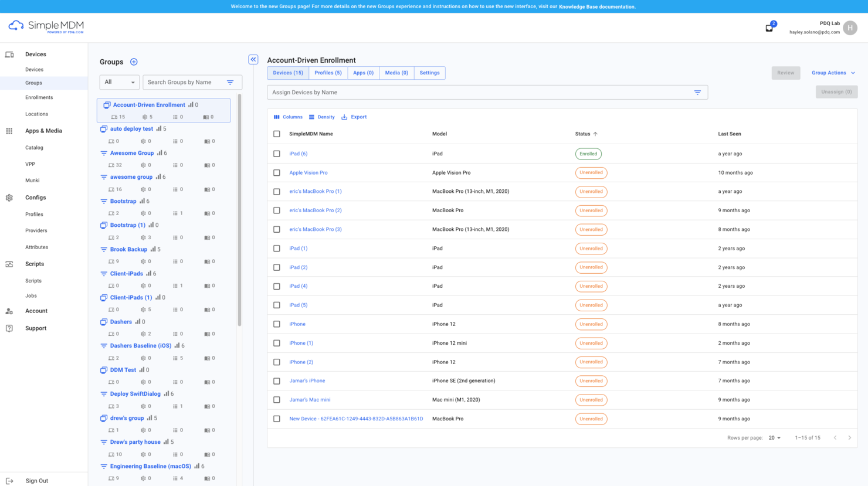This screenshot has width=868, height=486.
Task: Open Knowledge Base documentation link
Action: coord(597,7)
